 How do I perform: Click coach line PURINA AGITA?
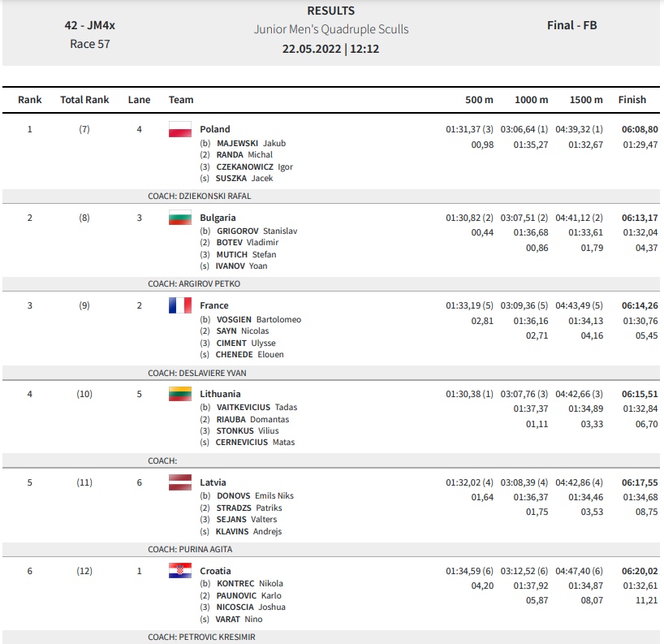(190, 550)
